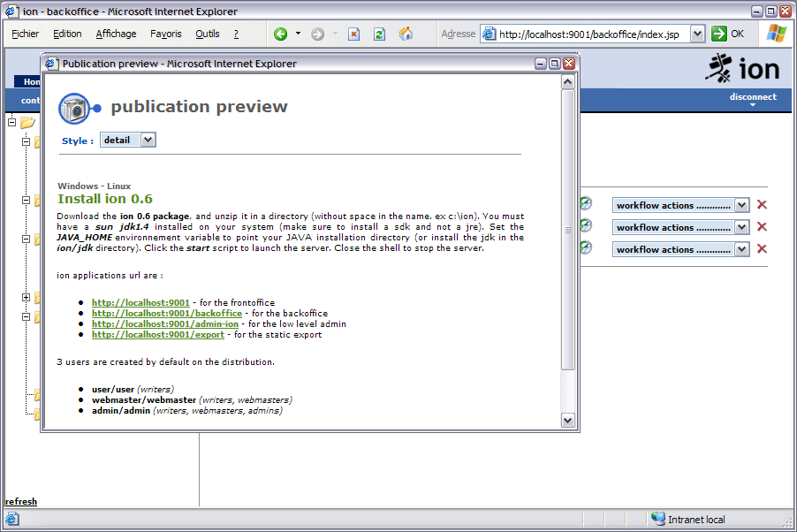Viewport: 797px width, 532px height.
Task: Click the preview icon beside second workflow row
Action: point(586,224)
